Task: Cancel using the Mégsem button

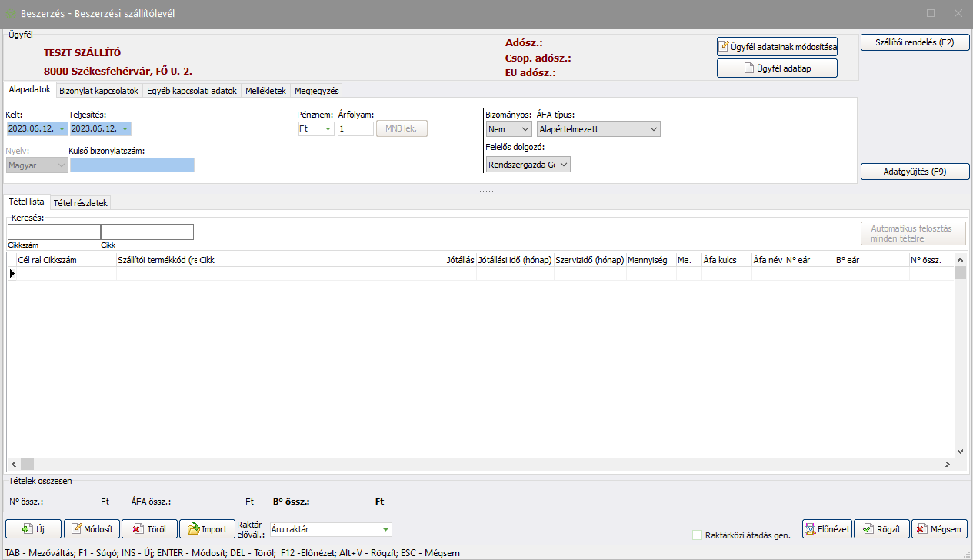Action: click(938, 529)
